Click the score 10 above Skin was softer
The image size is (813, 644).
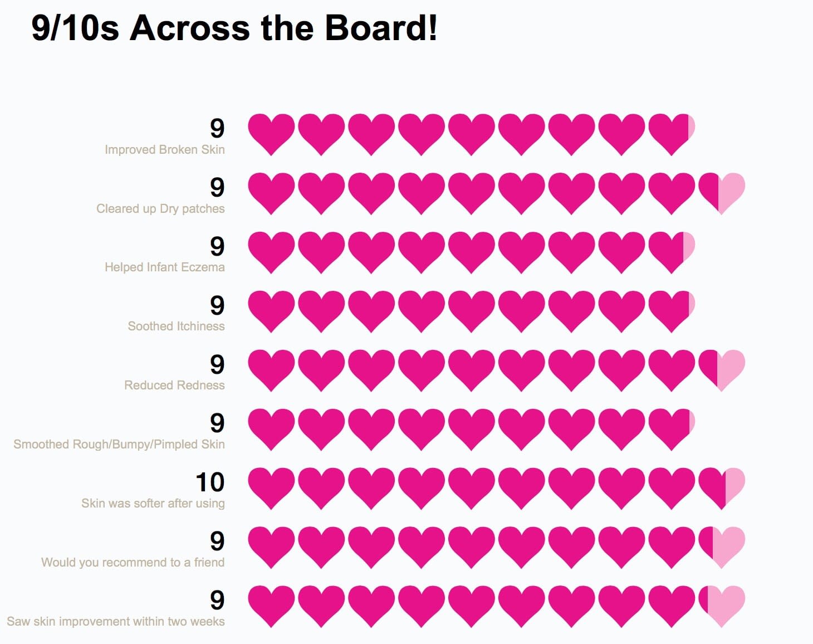[x=210, y=482]
